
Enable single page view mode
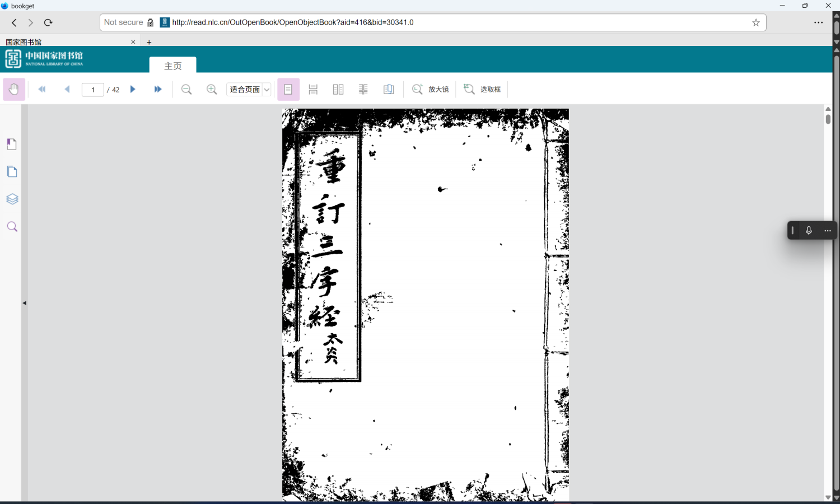tap(288, 90)
